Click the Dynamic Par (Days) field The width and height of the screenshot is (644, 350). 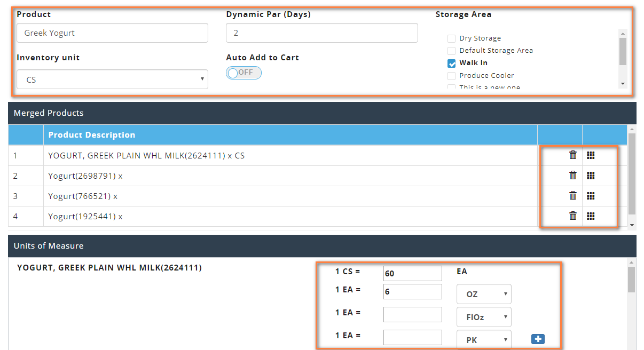tap(321, 33)
